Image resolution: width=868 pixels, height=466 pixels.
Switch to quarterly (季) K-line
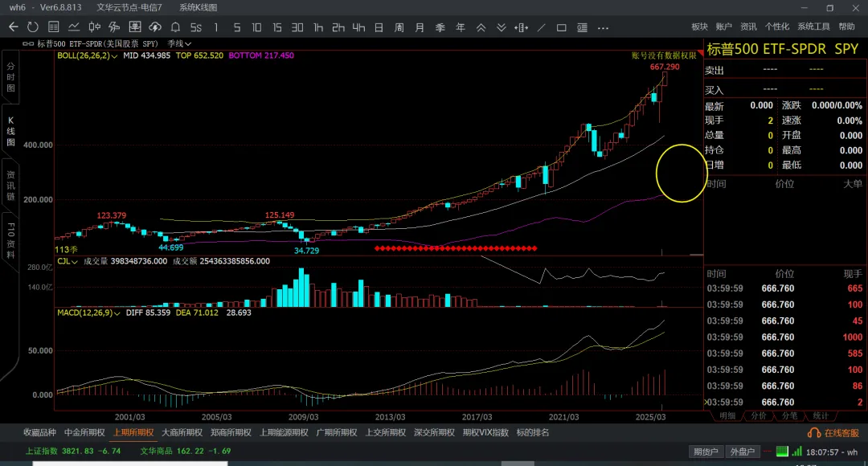pos(440,27)
